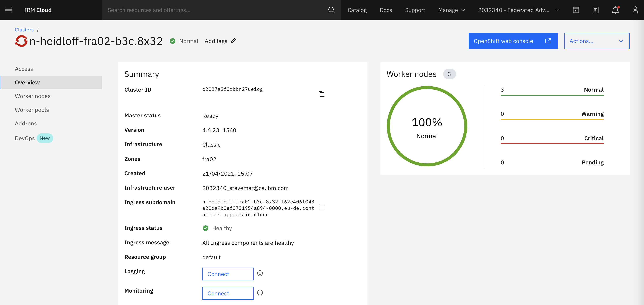Open the IBM Cloud Shell icon
This screenshot has height=305, width=644.
click(576, 10)
